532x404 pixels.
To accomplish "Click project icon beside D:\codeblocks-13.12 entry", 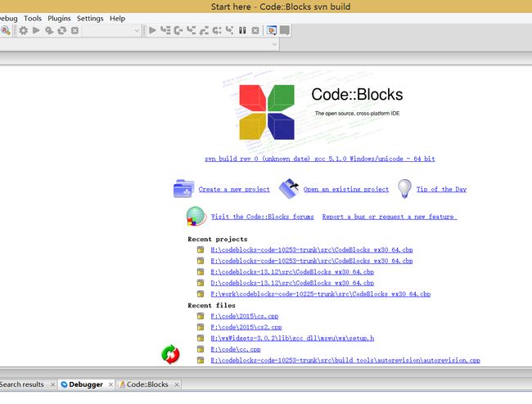I will tap(201, 283).
